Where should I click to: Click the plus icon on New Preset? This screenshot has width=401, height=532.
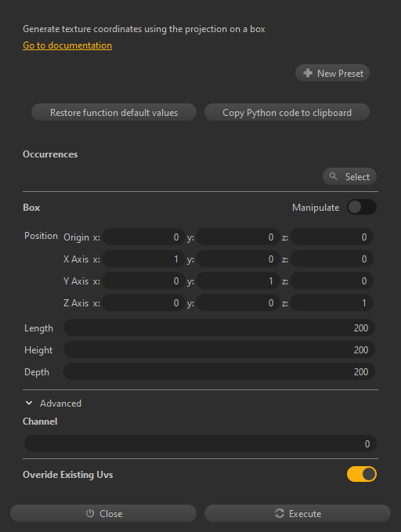point(307,73)
